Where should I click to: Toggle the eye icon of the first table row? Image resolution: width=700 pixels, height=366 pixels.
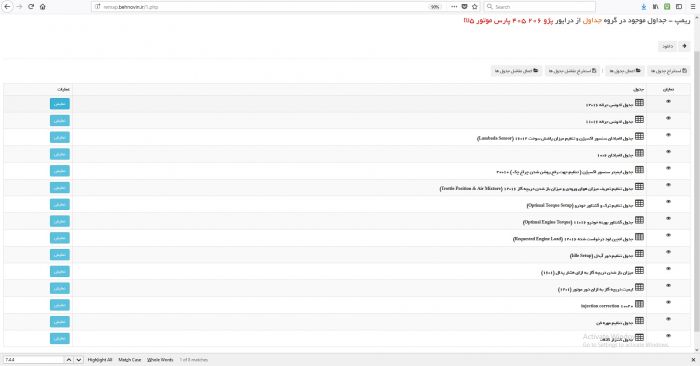(x=668, y=101)
